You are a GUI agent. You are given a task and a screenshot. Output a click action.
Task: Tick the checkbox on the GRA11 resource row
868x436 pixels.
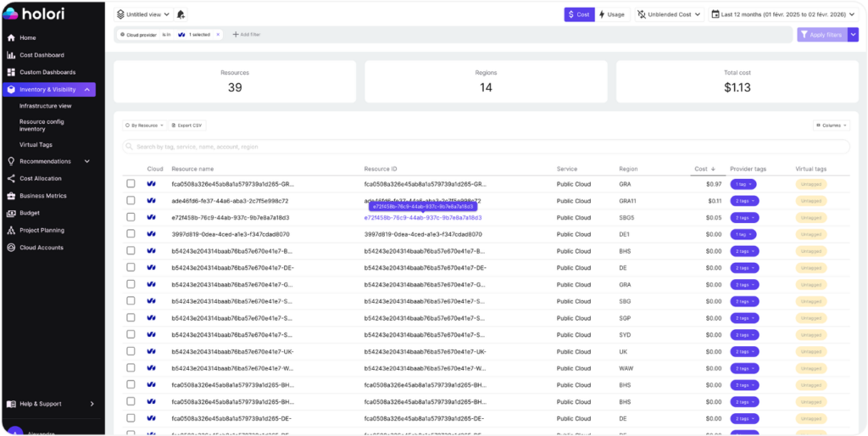[x=131, y=201]
